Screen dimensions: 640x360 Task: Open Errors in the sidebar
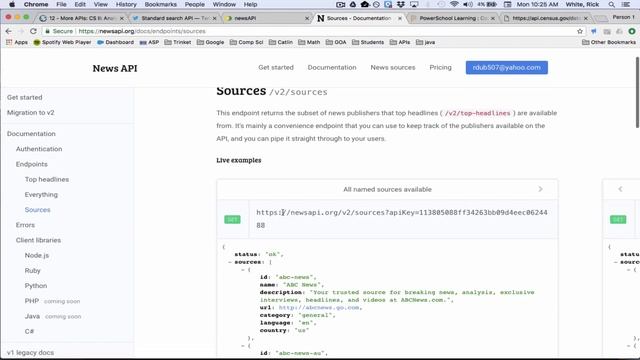click(25, 225)
